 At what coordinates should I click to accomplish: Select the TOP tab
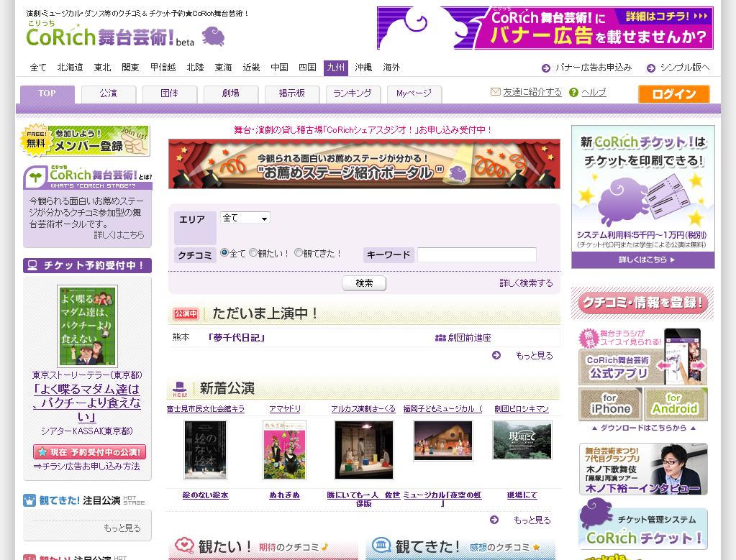47,93
